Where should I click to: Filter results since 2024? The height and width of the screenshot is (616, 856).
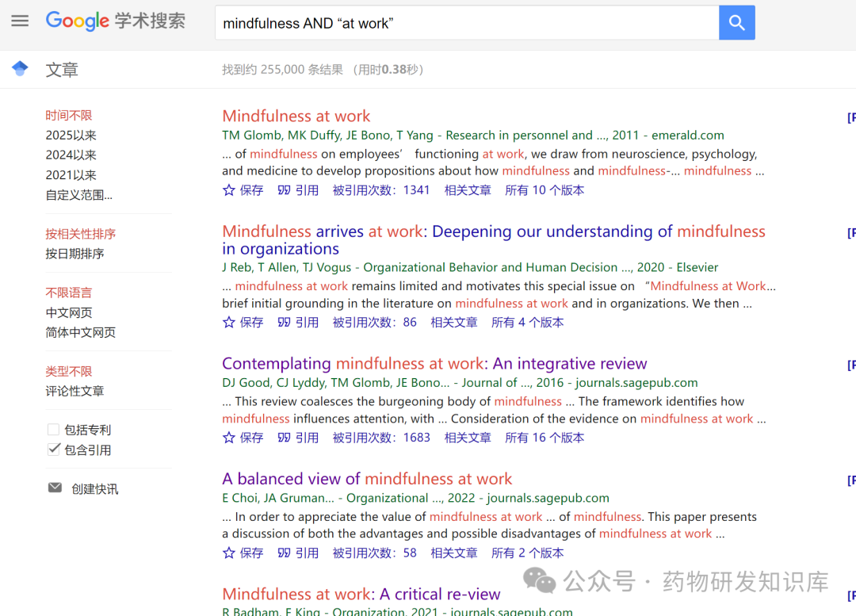coord(71,155)
